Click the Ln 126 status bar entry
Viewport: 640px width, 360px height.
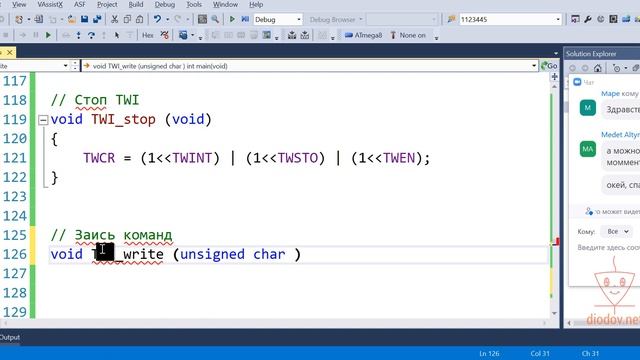tap(489, 353)
